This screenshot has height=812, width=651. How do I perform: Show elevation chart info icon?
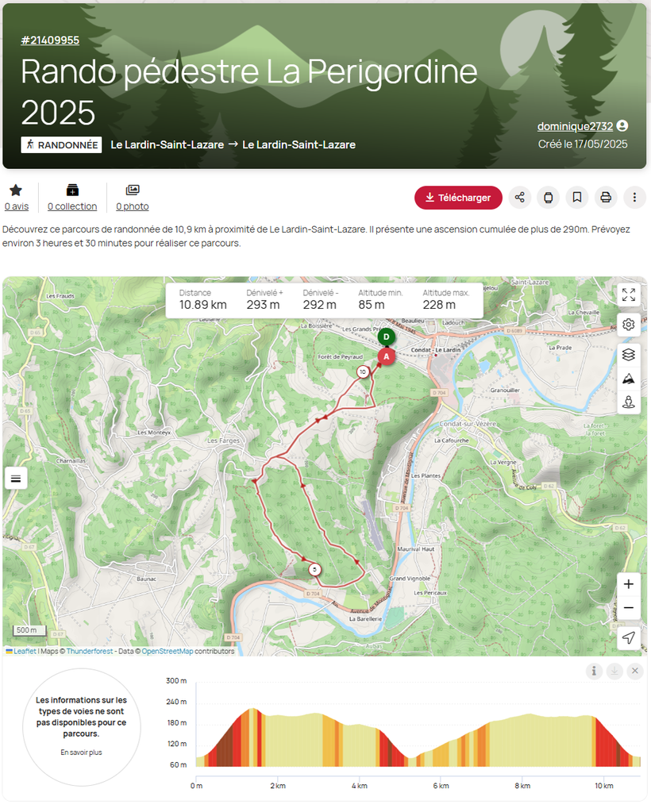[594, 672]
